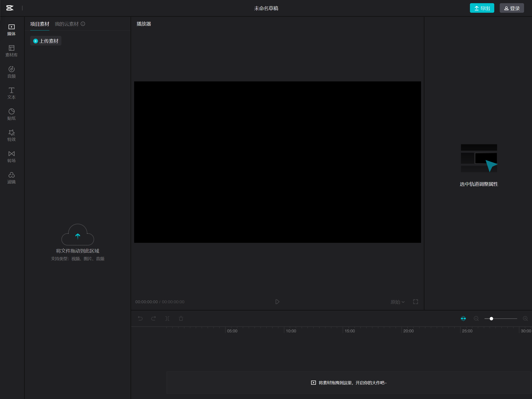Viewport: 532px width, 399px height.
Task: Click the cloud upload drop area icon
Action: (78, 234)
